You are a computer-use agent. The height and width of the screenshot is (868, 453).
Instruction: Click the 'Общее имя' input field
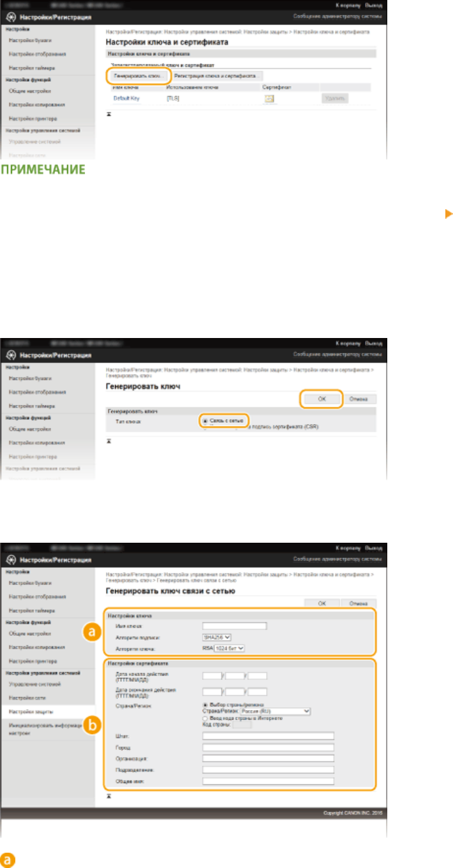pos(269,781)
